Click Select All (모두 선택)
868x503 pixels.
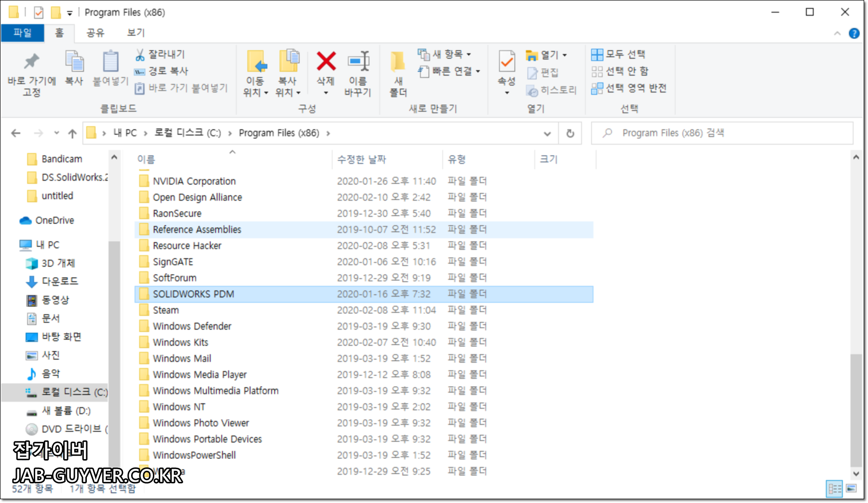pyautogui.click(x=619, y=54)
